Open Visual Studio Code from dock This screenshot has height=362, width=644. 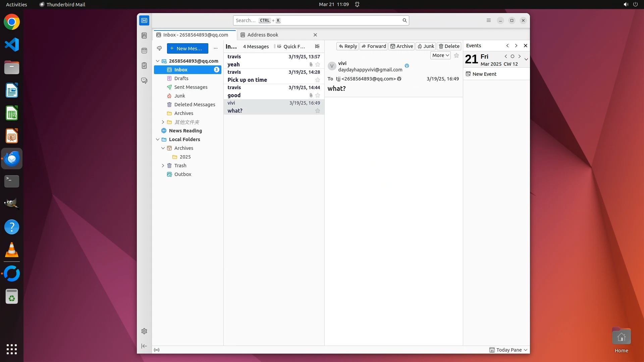coord(12,45)
